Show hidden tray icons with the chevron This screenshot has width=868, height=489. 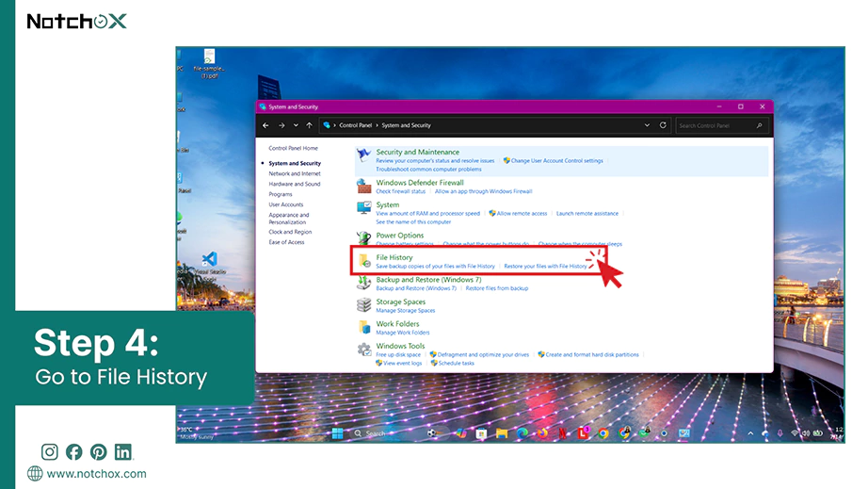(750, 433)
